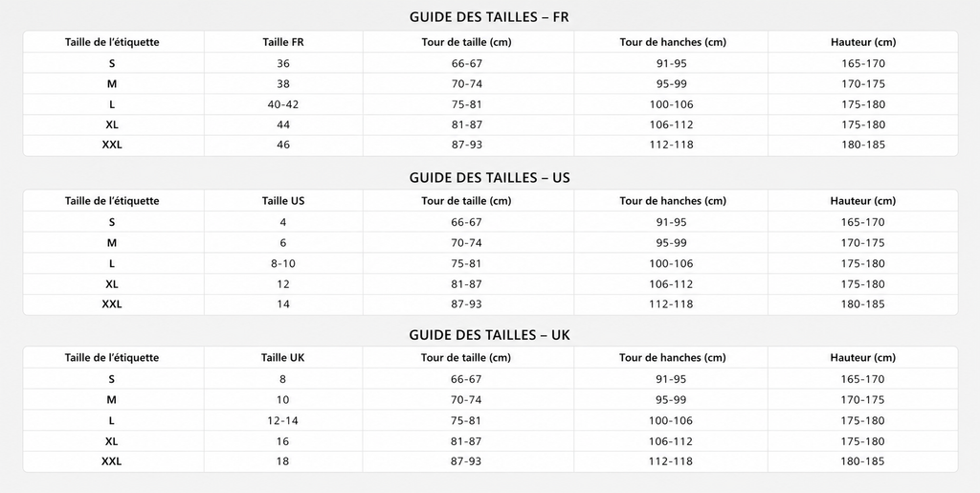This screenshot has width=980, height=493.
Task: Click the GUIDE DES TAILLES – US heading
Action: tap(489, 178)
